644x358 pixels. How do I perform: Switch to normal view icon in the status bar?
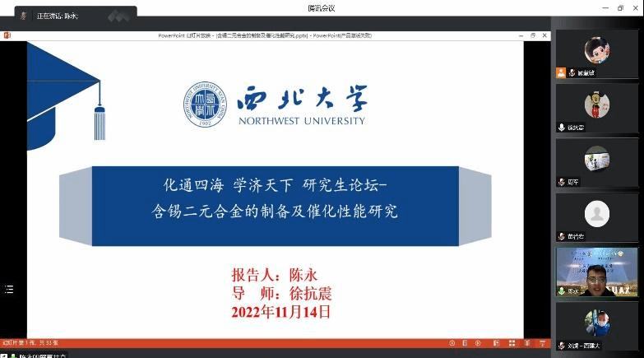click(496, 343)
